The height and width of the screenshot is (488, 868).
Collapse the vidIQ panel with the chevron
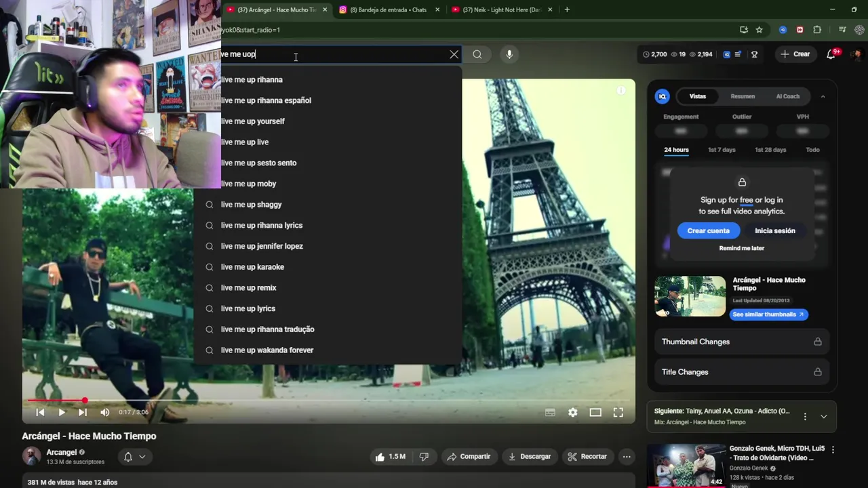tap(823, 96)
